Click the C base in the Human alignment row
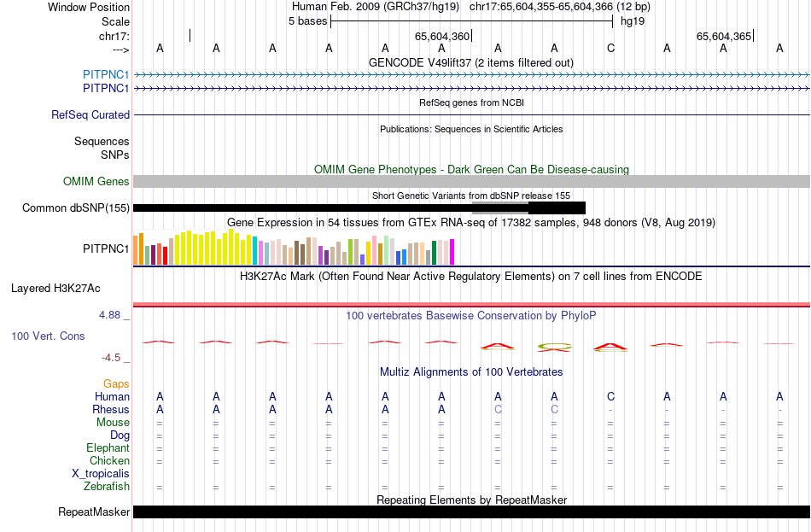The image size is (811, 532). coord(611,397)
